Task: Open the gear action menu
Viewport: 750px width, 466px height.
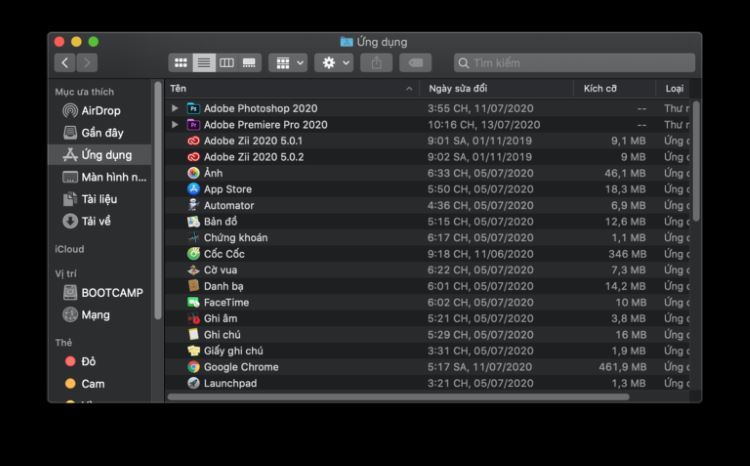Action: coord(334,63)
